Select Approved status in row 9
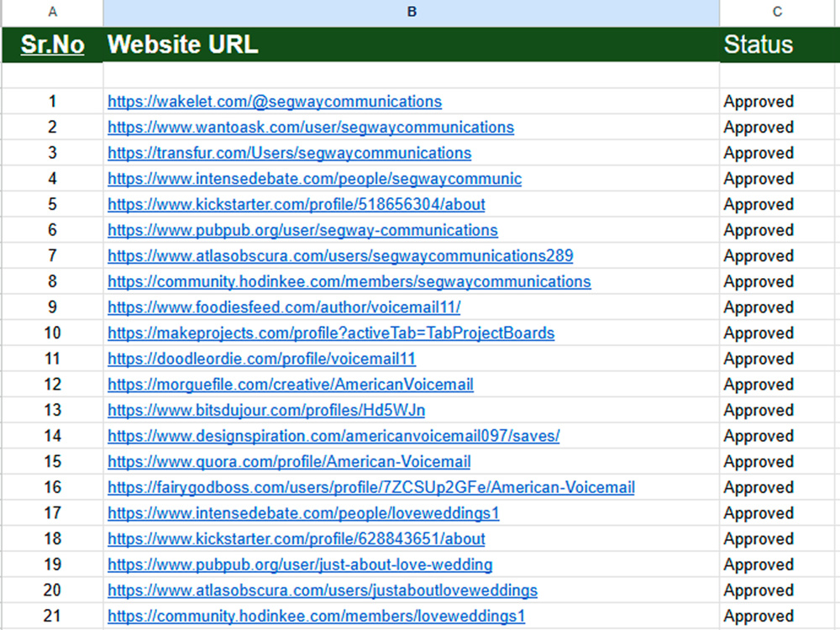The height and width of the screenshot is (630, 840). pyautogui.click(x=759, y=307)
